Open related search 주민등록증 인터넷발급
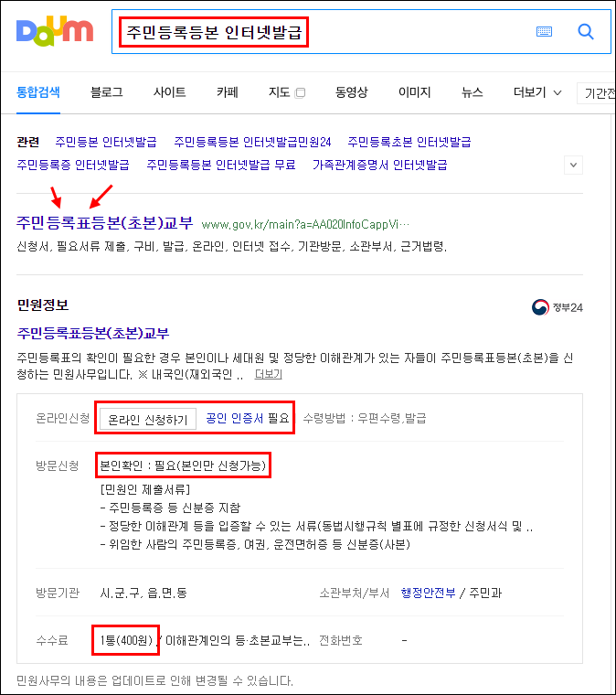 73,165
